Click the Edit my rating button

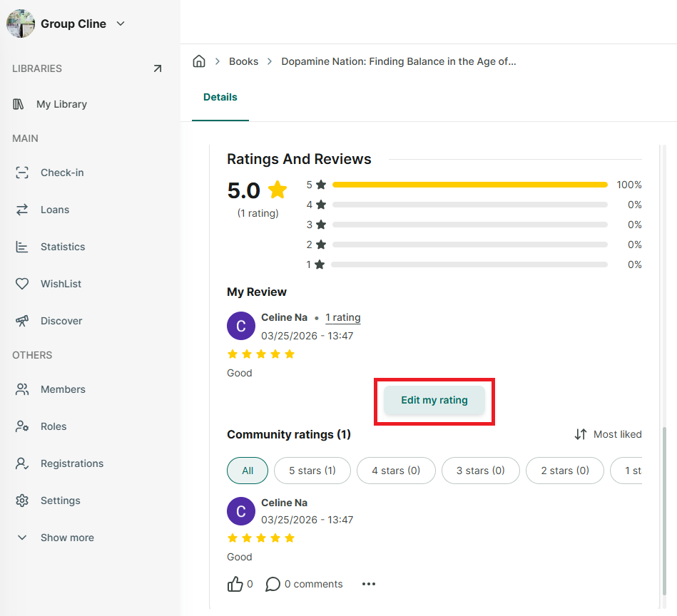pos(434,400)
